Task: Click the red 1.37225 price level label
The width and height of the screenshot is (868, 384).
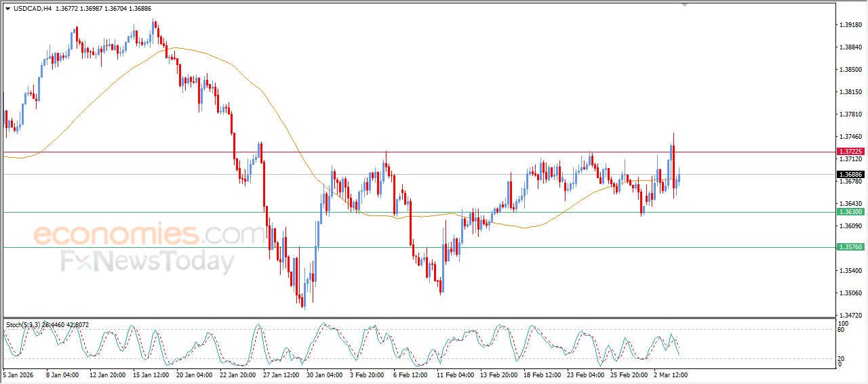Action: pos(850,152)
